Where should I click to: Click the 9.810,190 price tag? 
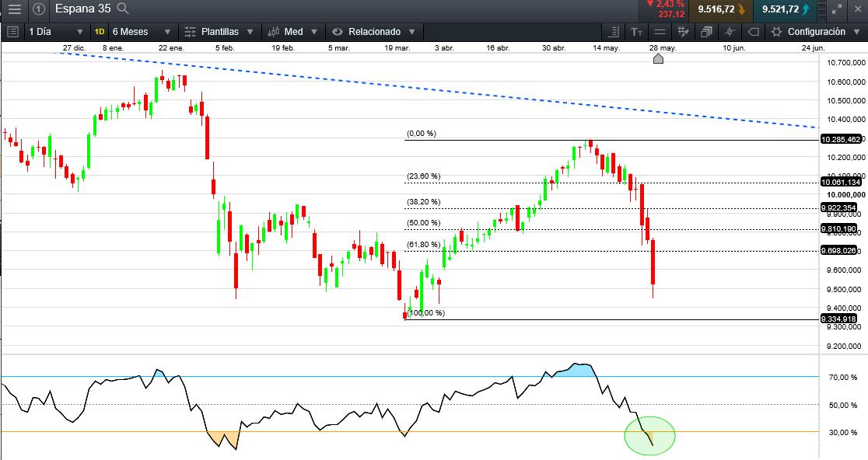[x=838, y=229]
